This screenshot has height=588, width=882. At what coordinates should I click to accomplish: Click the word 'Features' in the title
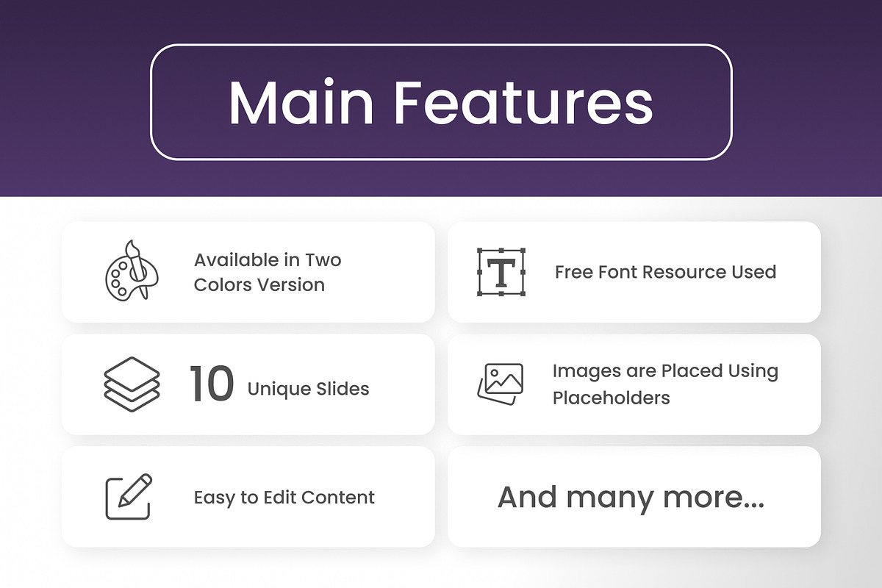(x=524, y=102)
